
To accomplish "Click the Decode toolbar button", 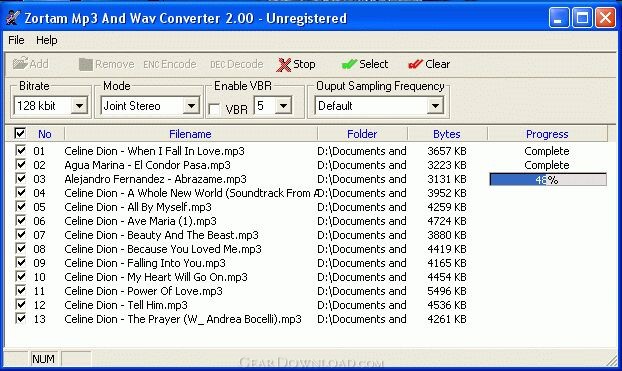I will click(236, 64).
